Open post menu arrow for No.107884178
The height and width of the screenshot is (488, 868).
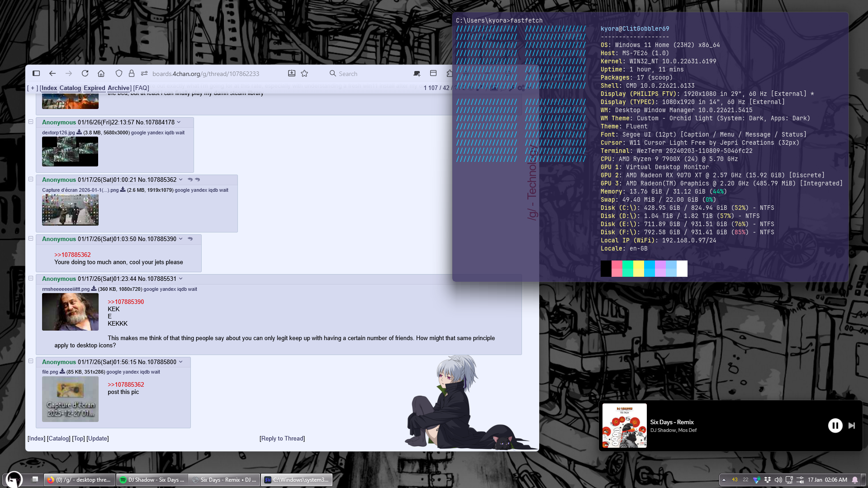179,122
